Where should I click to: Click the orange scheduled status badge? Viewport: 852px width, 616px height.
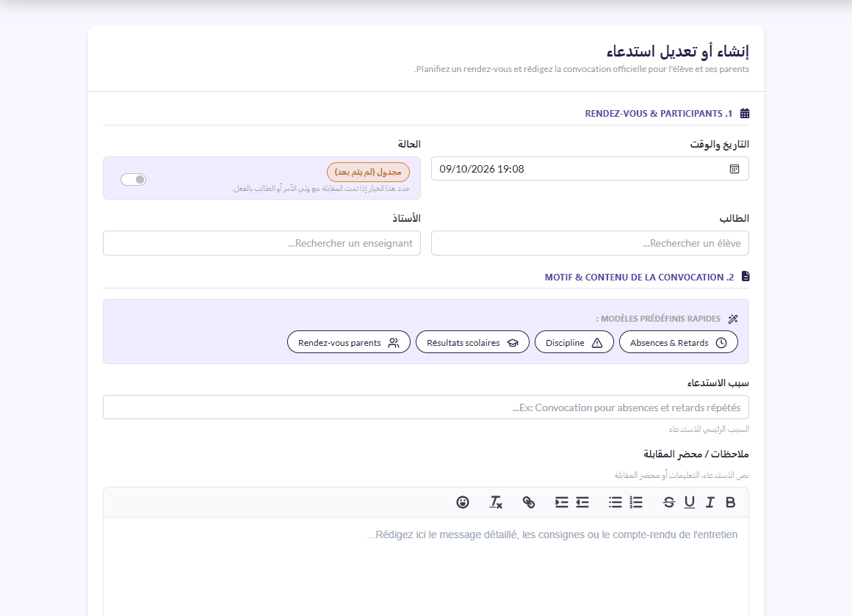369,173
